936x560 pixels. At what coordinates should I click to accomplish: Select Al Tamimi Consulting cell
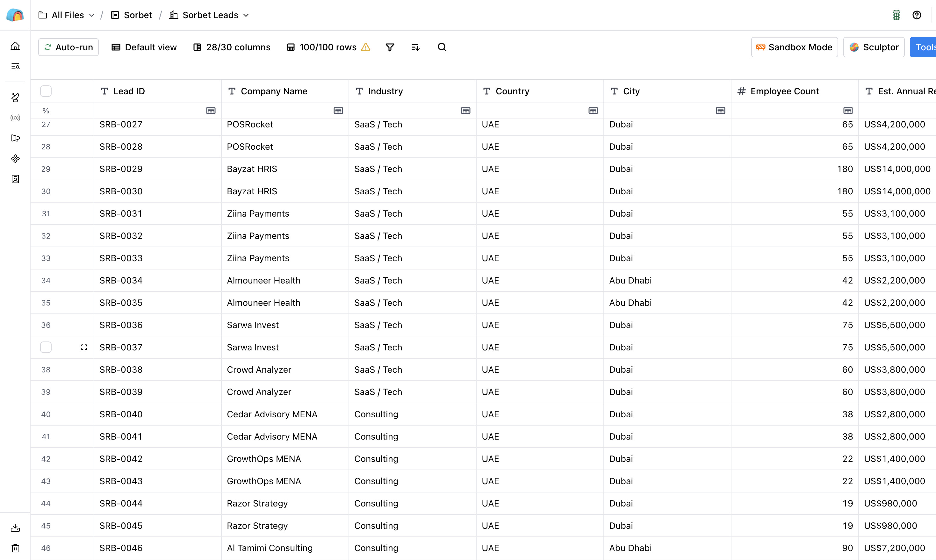pos(285,548)
